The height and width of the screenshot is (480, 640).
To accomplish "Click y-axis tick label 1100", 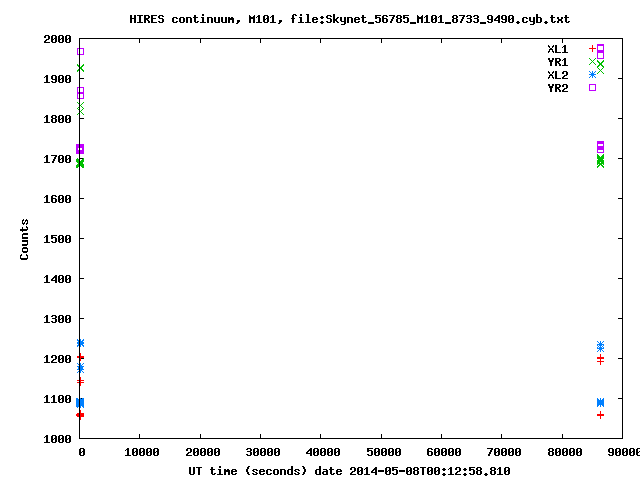I will 57,399.
